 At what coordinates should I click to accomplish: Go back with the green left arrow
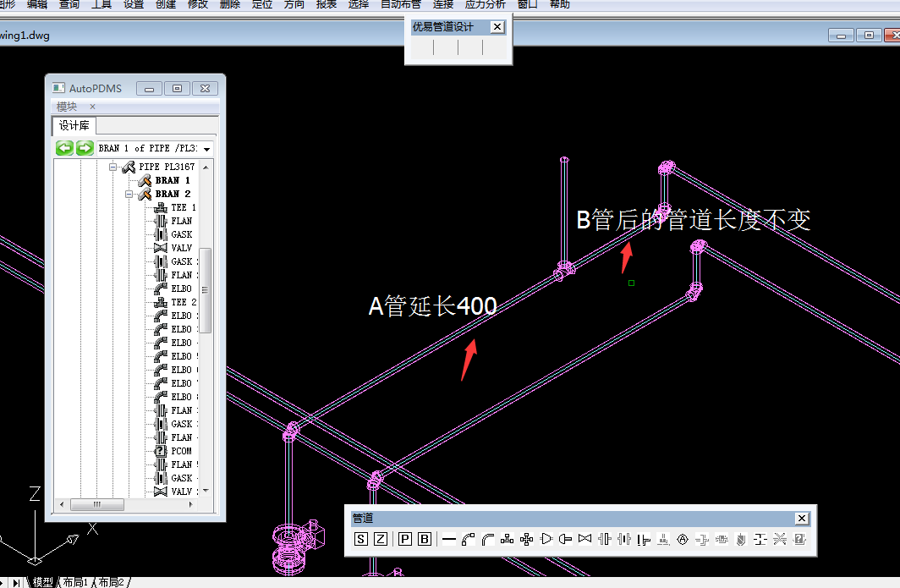pyautogui.click(x=65, y=148)
